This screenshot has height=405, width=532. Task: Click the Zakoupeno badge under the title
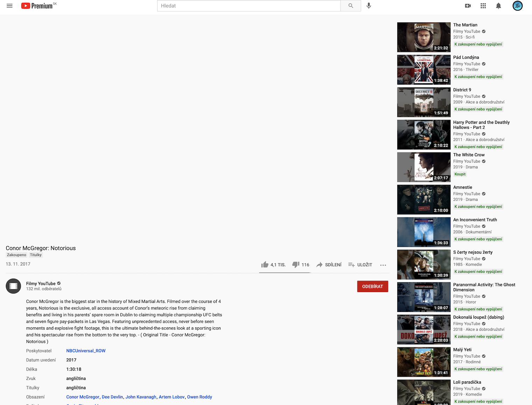pos(16,255)
